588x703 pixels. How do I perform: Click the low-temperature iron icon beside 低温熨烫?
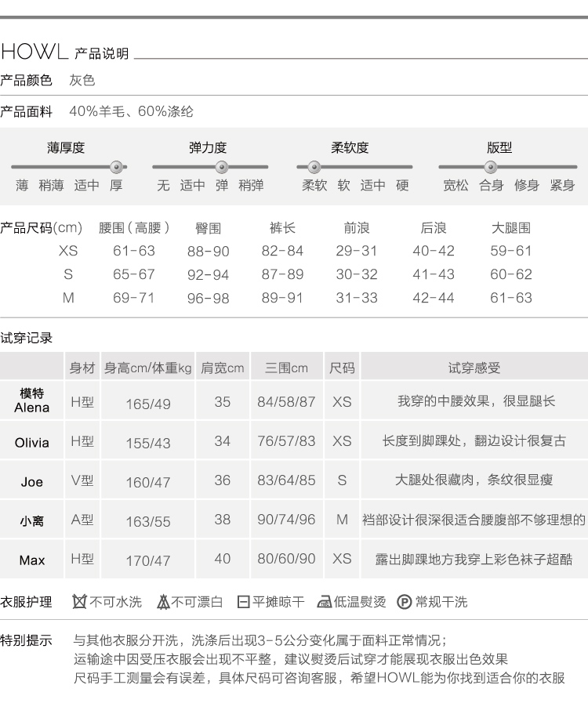pos(324,602)
